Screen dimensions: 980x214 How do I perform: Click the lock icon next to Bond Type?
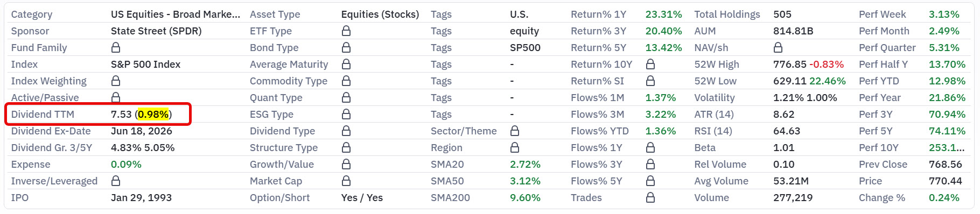click(346, 48)
